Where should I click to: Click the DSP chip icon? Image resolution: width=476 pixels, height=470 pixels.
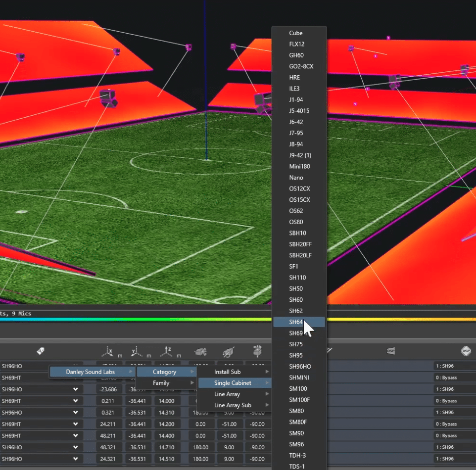click(466, 351)
